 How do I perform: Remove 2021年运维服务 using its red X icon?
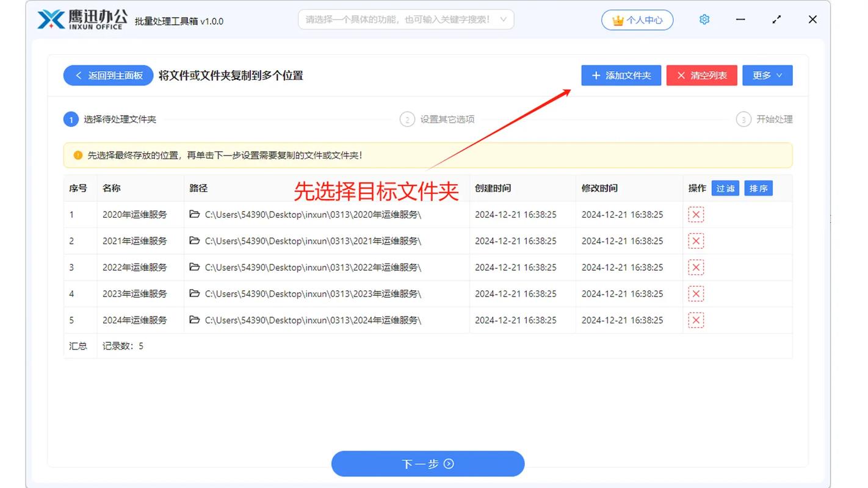click(696, 240)
